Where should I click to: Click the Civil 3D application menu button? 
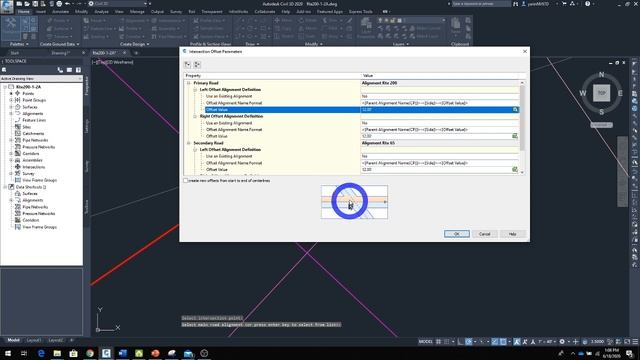(7, 6)
